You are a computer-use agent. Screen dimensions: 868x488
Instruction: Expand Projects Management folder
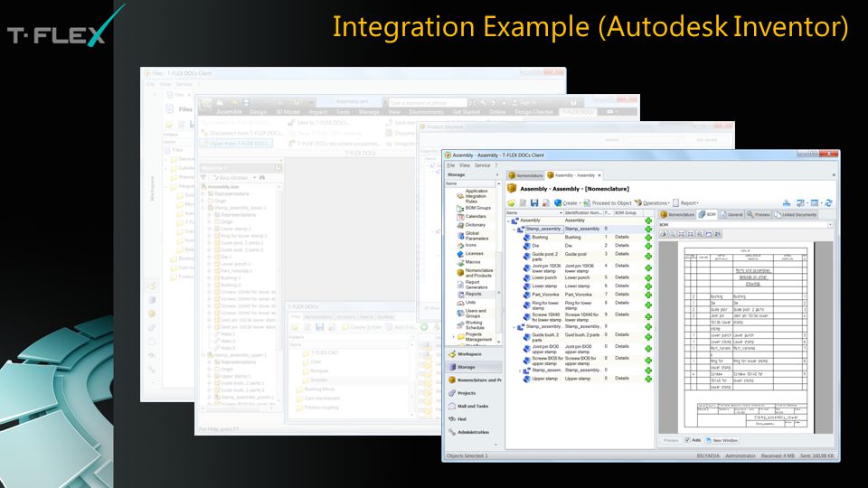453,336
